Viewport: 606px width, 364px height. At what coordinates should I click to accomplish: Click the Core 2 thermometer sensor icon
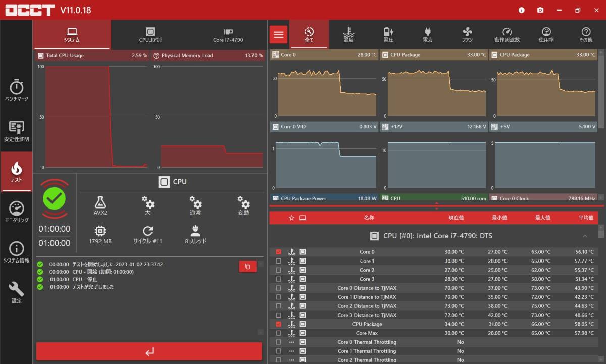click(291, 270)
